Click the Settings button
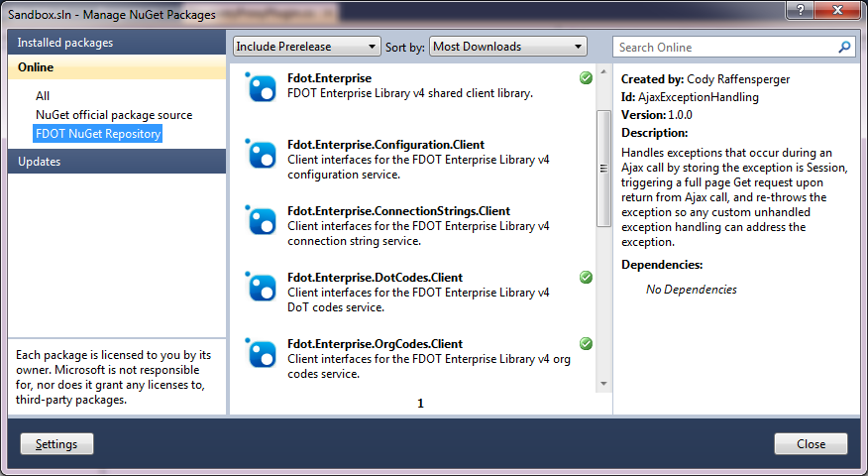The height and width of the screenshot is (476, 868). point(56,444)
